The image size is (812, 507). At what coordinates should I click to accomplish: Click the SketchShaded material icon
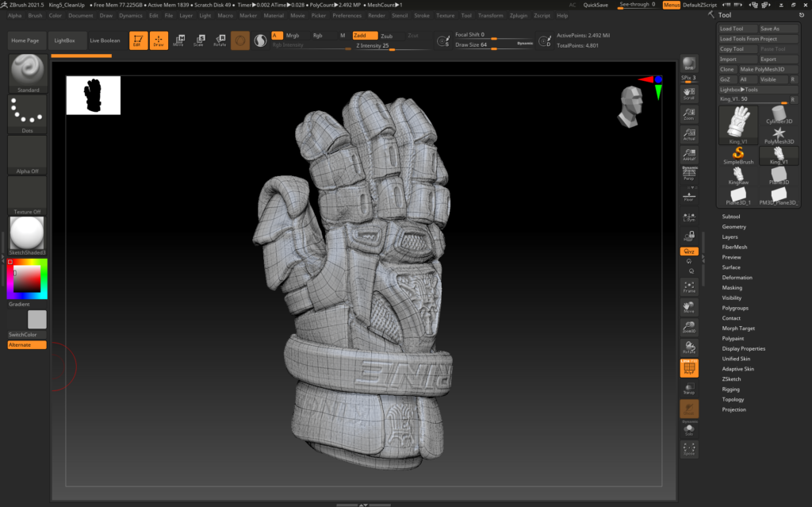[x=26, y=234]
